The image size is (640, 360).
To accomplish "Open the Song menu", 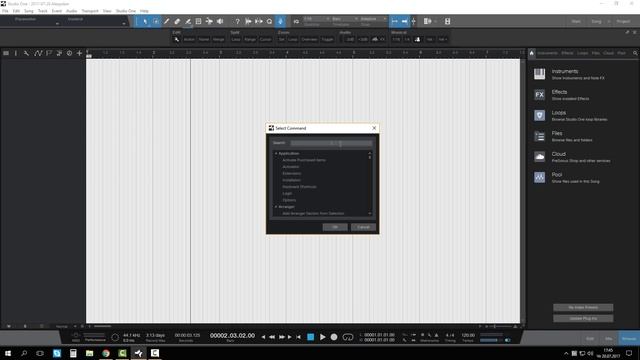I will (29, 11).
